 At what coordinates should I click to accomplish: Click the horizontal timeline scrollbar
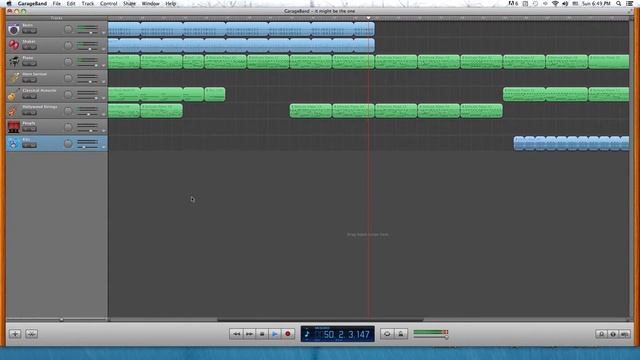click(320, 320)
